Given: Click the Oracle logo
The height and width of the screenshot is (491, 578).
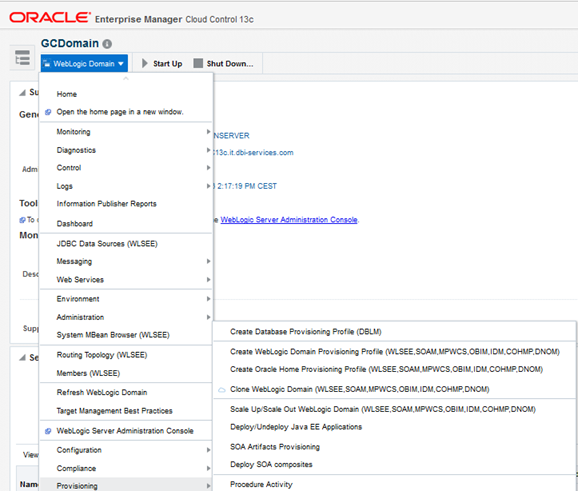Looking at the screenshot, I should coord(50,17).
